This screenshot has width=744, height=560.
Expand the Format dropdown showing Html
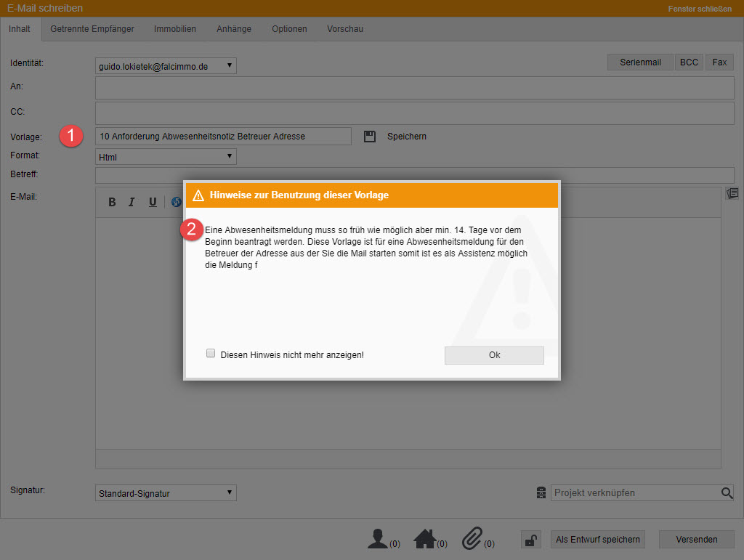pyautogui.click(x=166, y=157)
